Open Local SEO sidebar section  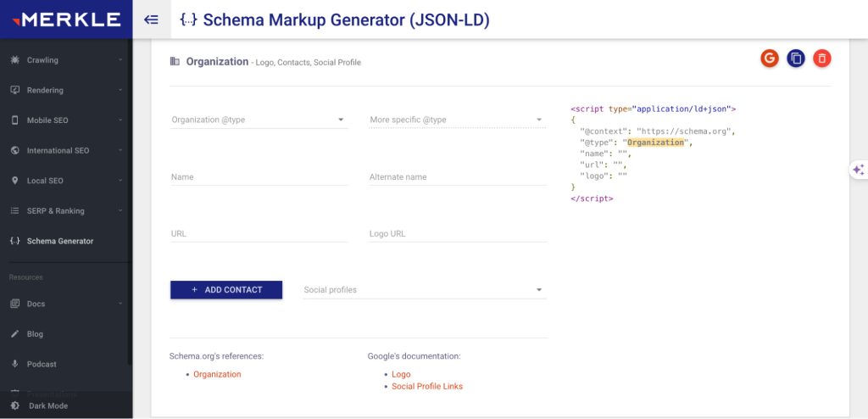66,181
